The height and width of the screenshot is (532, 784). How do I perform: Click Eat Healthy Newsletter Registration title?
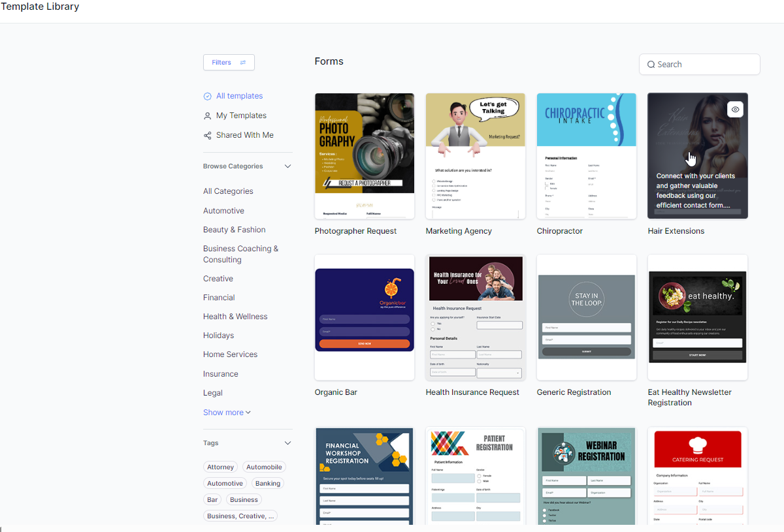tap(690, 398)
